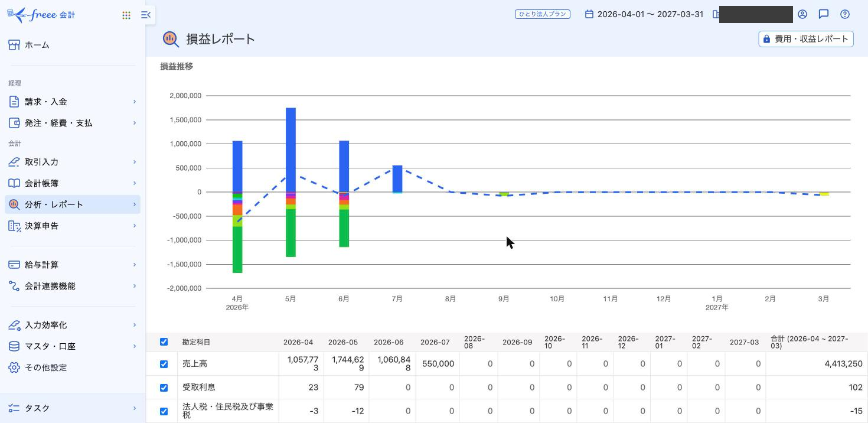Open the マスタ・口座 menu item

click(73, 346)
